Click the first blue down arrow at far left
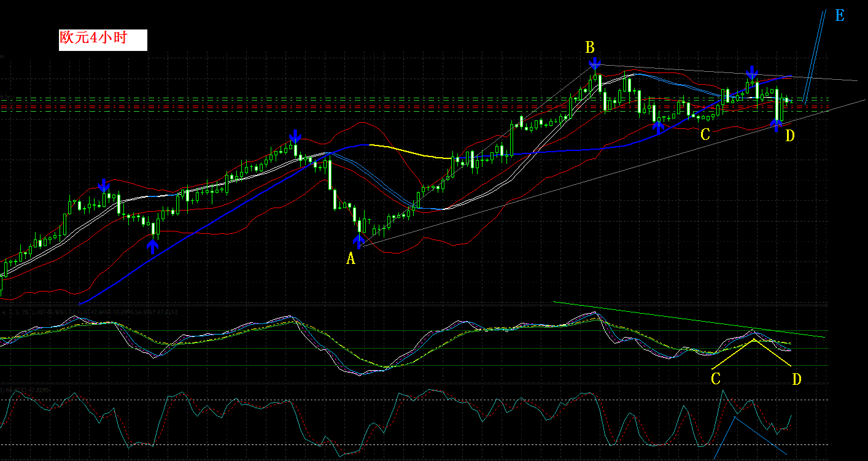Screen dimensions: 868x461 pyautogui.click(x=104, y=186)
